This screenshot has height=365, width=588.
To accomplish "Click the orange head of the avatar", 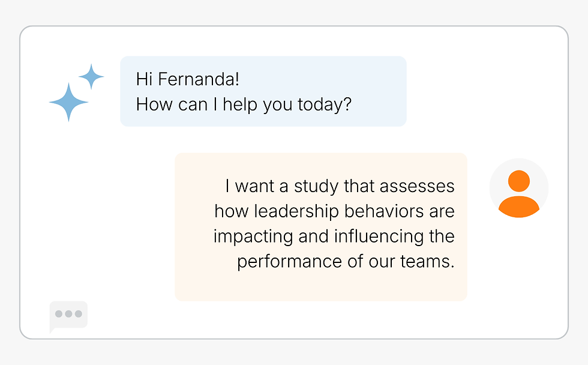I will [x=518, y=180].
